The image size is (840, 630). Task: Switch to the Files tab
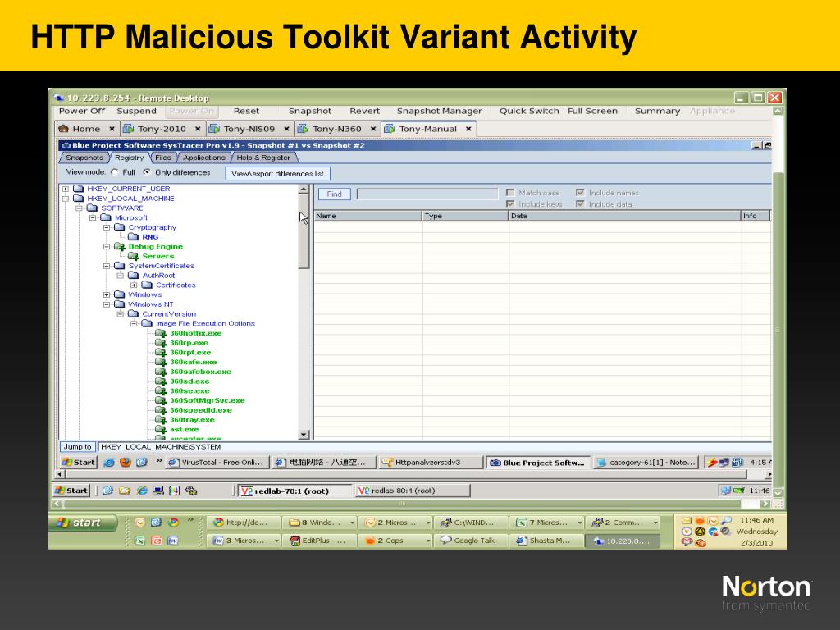click(x=163, y=157)
